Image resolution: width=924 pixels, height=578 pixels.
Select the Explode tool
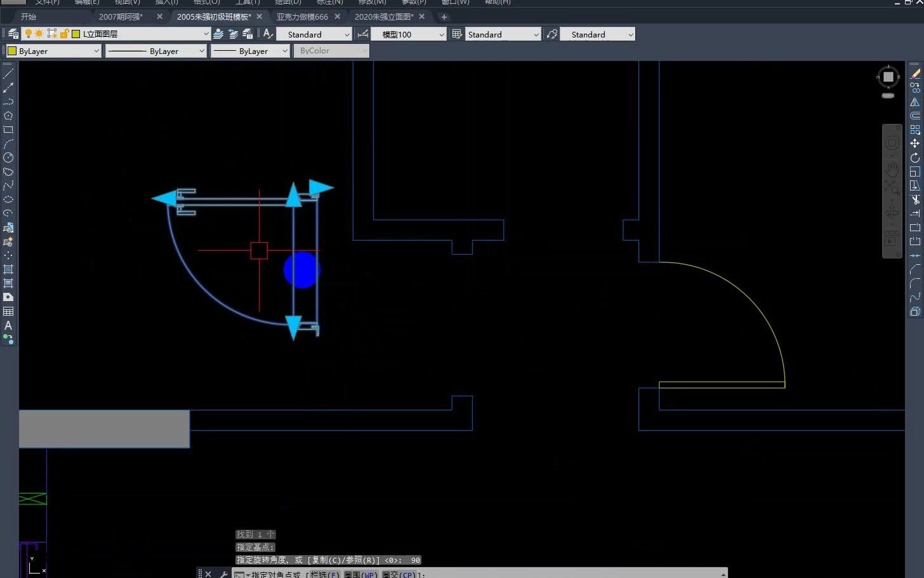[915, 311]
